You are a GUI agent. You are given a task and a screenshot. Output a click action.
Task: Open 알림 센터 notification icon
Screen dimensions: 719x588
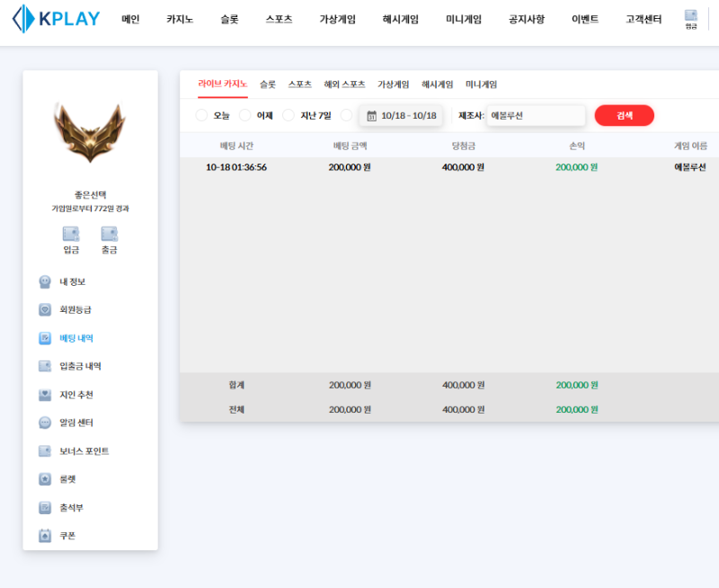(x=45, y=423)
